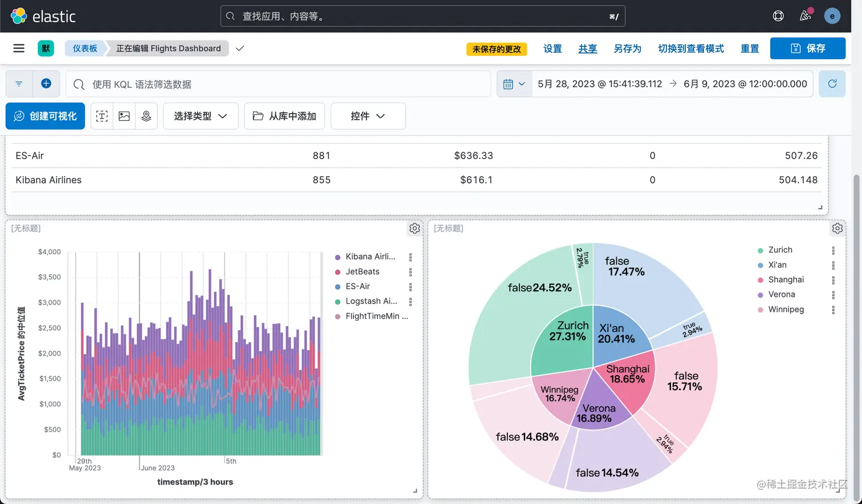Select 切换到查看模式
862x504 pixels.
point(691,48)
